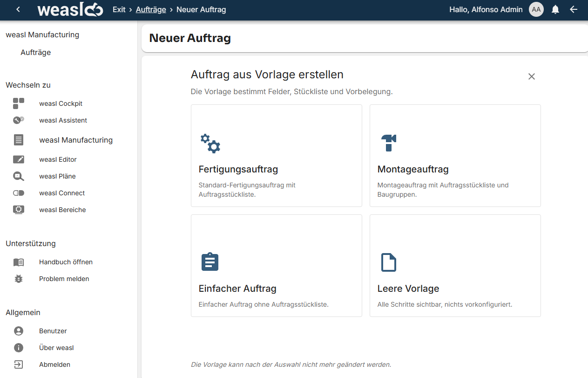Select the Fertigungsauftrag template title
This screenshot has width=588, height=378.
pyautogui.click(x=238, y=169)
